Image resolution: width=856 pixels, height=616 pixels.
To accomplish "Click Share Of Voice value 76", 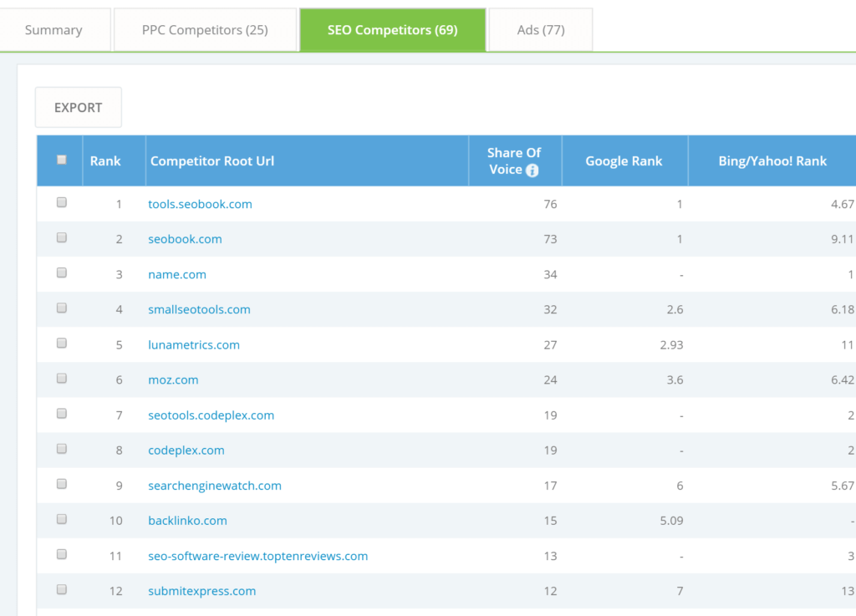I will [550, 204].
